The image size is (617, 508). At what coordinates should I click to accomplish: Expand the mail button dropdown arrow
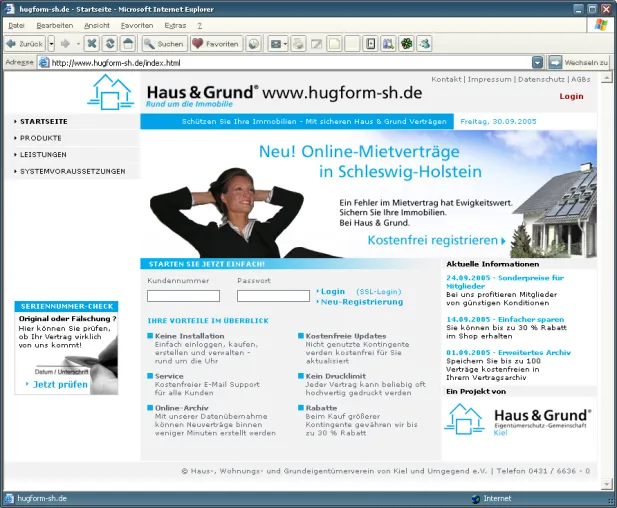286,44
